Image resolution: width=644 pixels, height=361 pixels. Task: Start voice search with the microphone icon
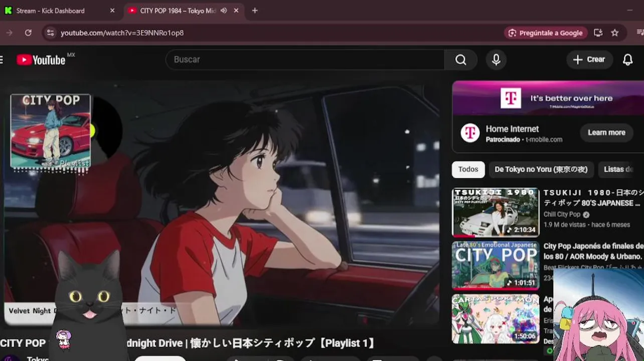coord(496,60)
